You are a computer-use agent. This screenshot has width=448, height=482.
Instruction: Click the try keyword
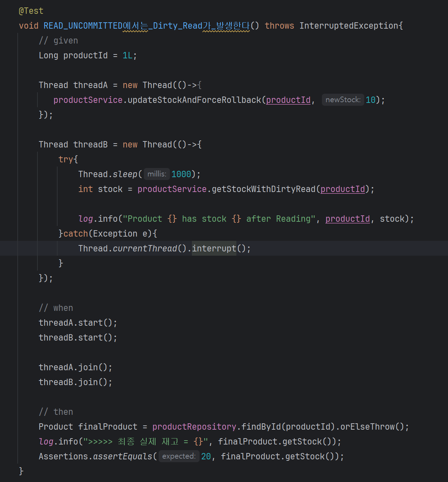(x=66, y=159)
